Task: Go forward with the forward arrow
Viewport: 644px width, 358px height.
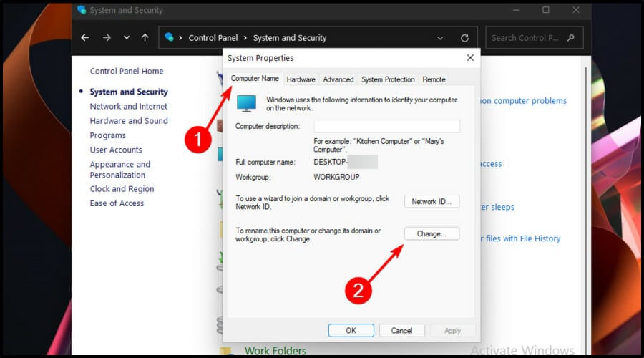Action: click(x=107, y=38)
